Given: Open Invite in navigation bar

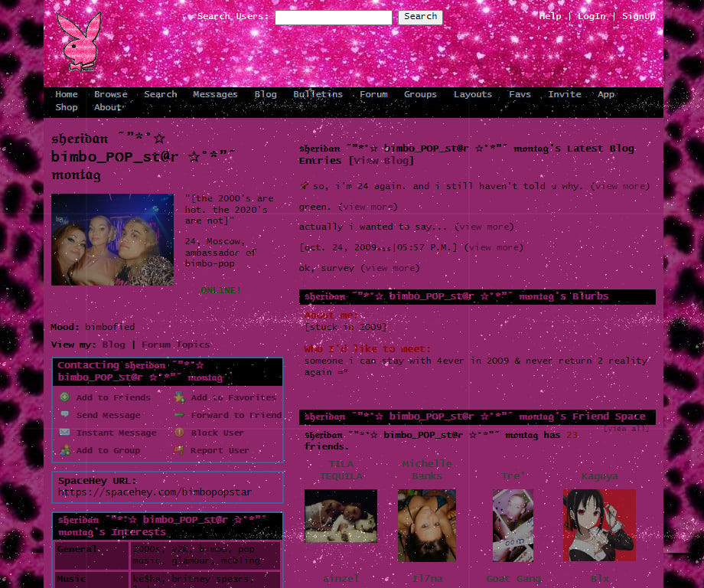Looking at the screenshot, I should pos(565,94).
